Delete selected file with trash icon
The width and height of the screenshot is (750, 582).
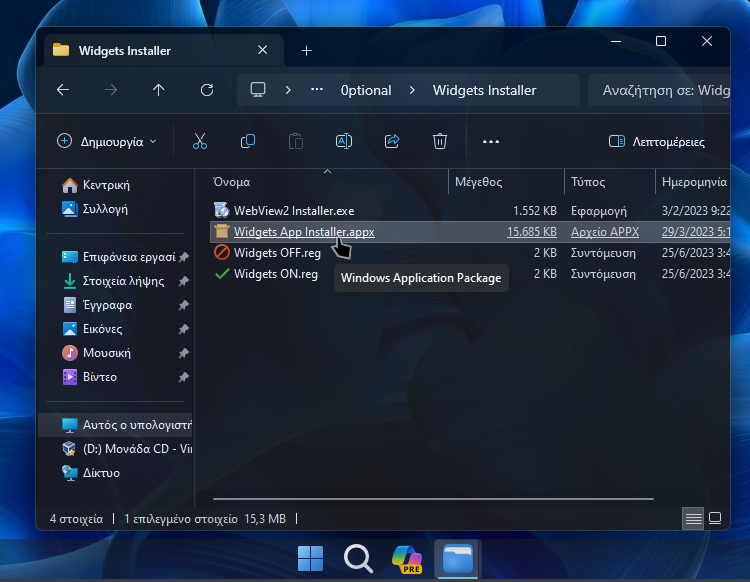(440, 142)
